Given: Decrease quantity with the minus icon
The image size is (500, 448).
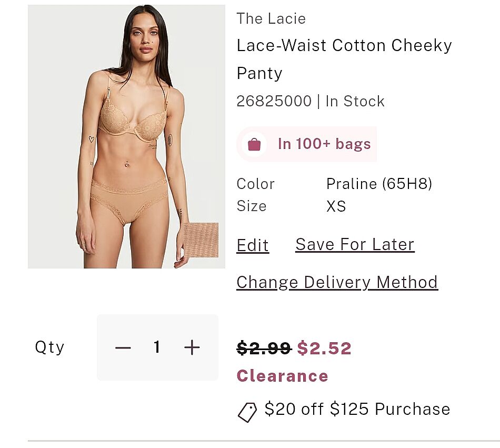Looking at the screenshot, I should pyautogui.click(x=123, y=347).
